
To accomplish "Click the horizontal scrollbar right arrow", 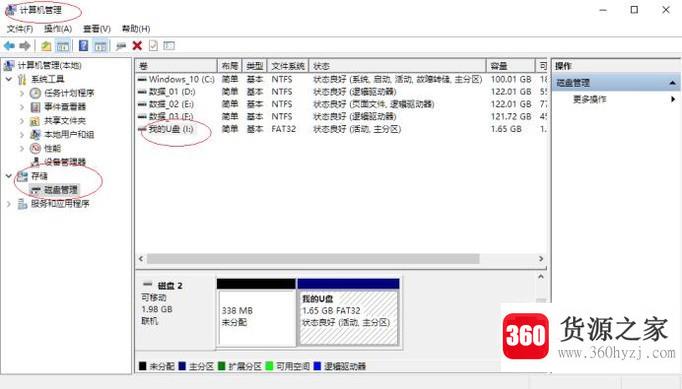I will (x=541, y=258).
